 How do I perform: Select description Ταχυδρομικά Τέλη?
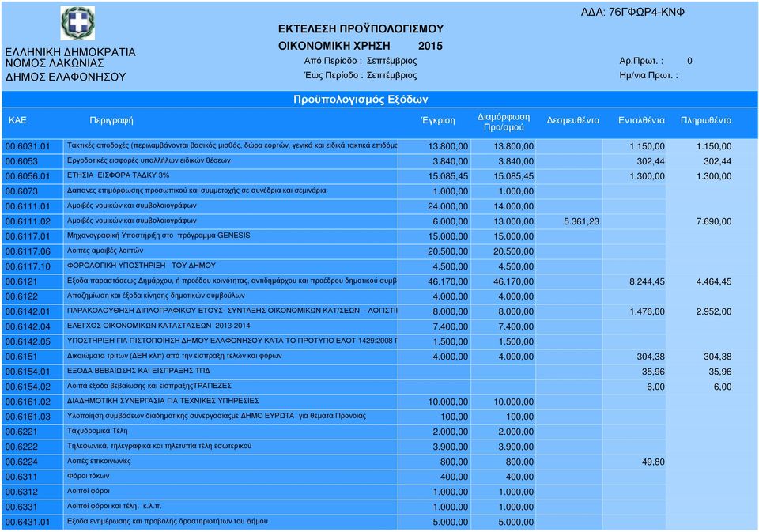[x=97, y=431]
